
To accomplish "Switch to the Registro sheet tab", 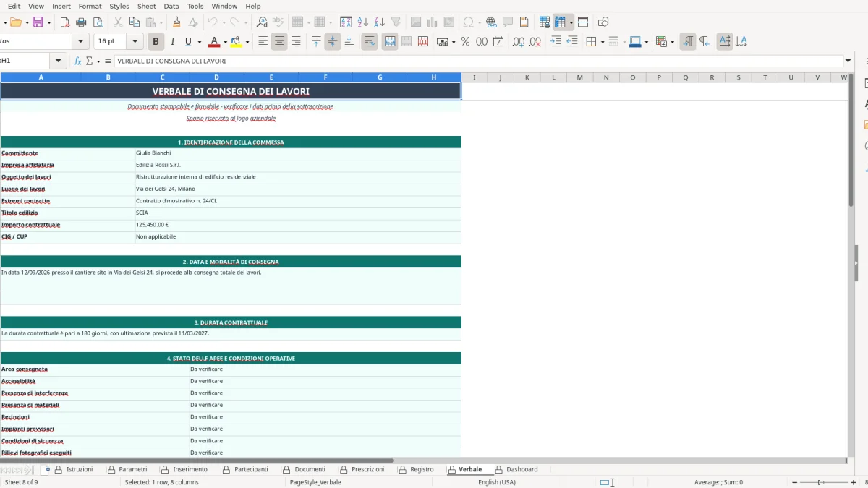I will (422, 470).
